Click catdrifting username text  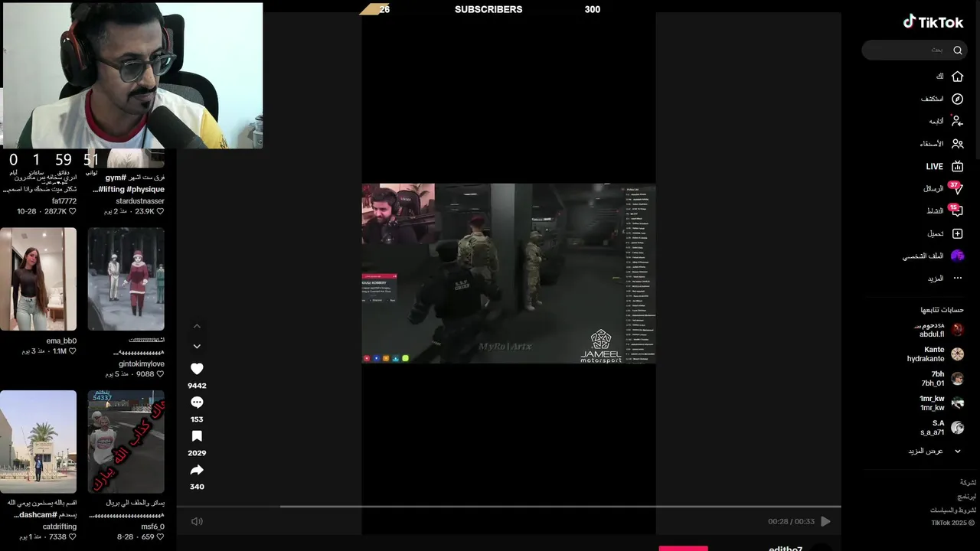pos(60,527)
